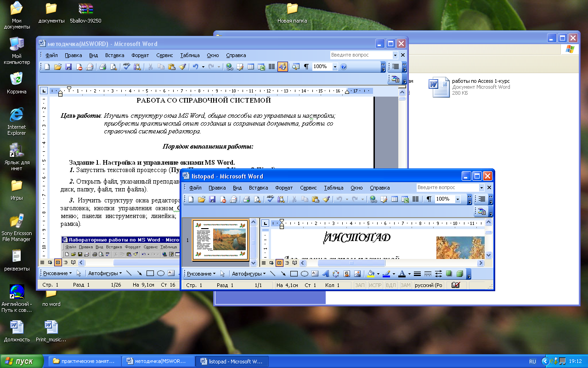Apply blue Line Color brush in listopad
588x368 pixels.
387,274
